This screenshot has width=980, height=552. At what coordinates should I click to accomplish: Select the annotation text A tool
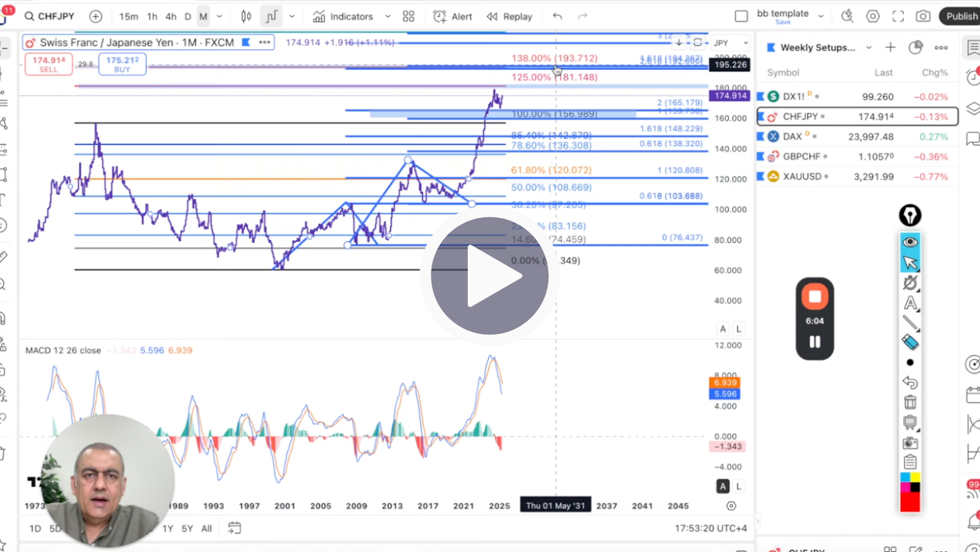tap(910, 303)
